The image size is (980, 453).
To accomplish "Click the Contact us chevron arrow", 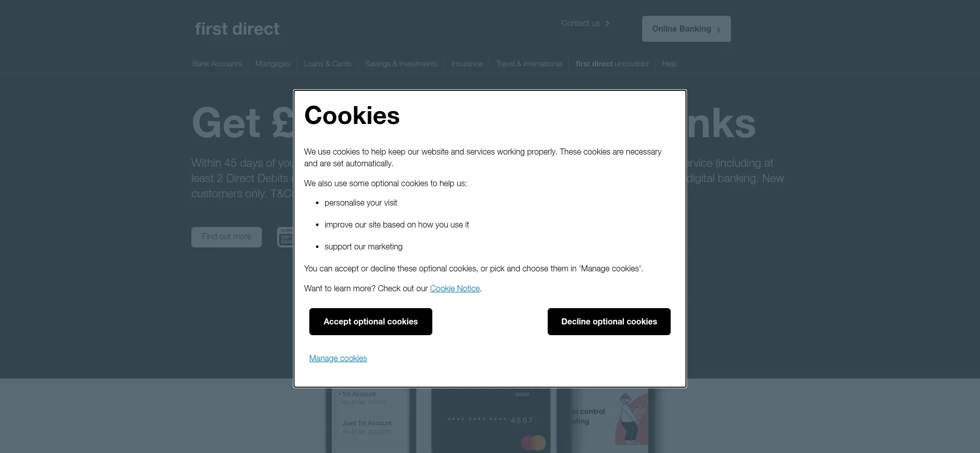I will pyautogui.click(x=607, y=23).
